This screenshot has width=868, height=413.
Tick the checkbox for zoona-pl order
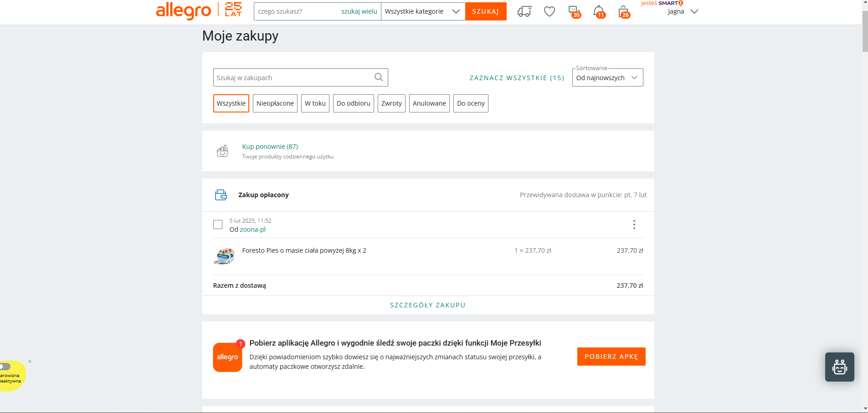point(218,224)
